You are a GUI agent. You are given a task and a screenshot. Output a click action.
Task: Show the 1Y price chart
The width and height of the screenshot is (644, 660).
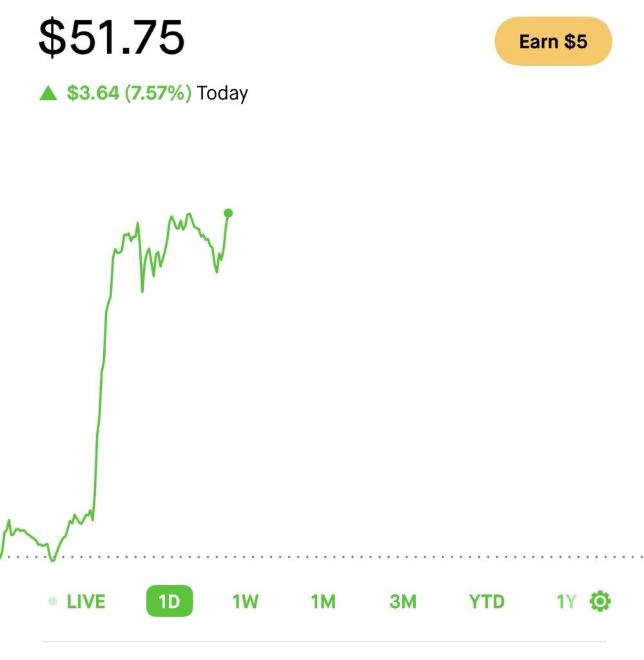click(x=566, y=602)
